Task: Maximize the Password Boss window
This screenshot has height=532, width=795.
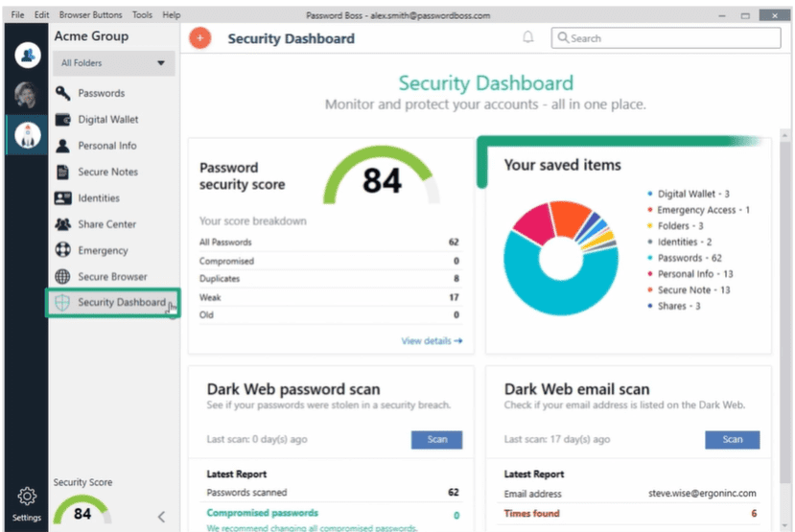Action: [745, 15]
